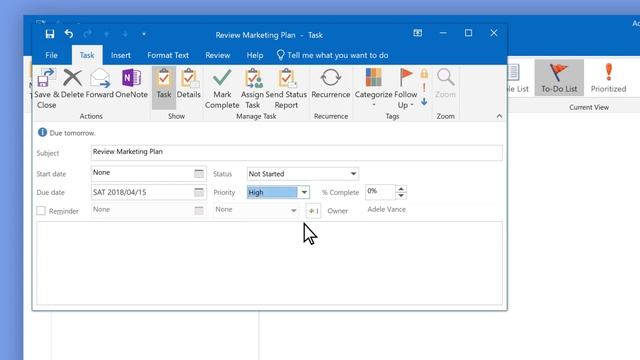Open the Recurrence settings
The width and height of the screenshot is (640, 360).
[x=331, y=84]
